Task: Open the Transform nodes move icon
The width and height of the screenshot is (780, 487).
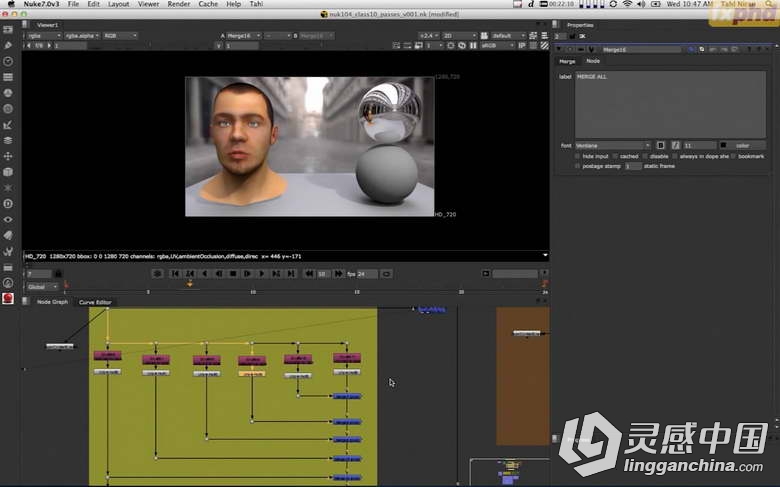Action: click(8, 156)
